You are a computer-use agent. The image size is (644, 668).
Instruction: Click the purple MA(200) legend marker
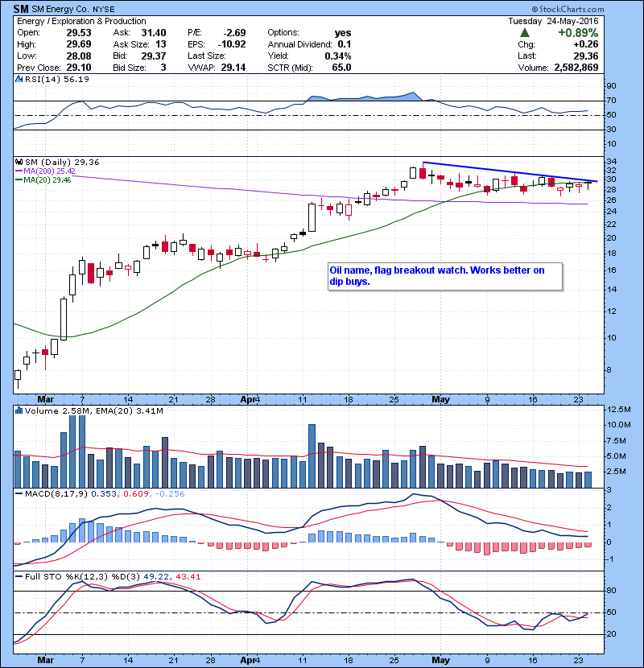19,171
